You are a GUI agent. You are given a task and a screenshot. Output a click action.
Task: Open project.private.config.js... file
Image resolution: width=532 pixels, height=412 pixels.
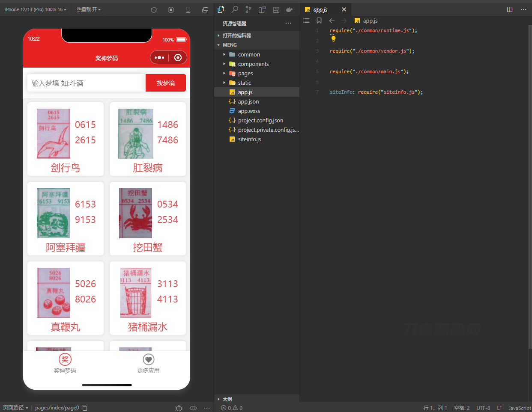257,130
